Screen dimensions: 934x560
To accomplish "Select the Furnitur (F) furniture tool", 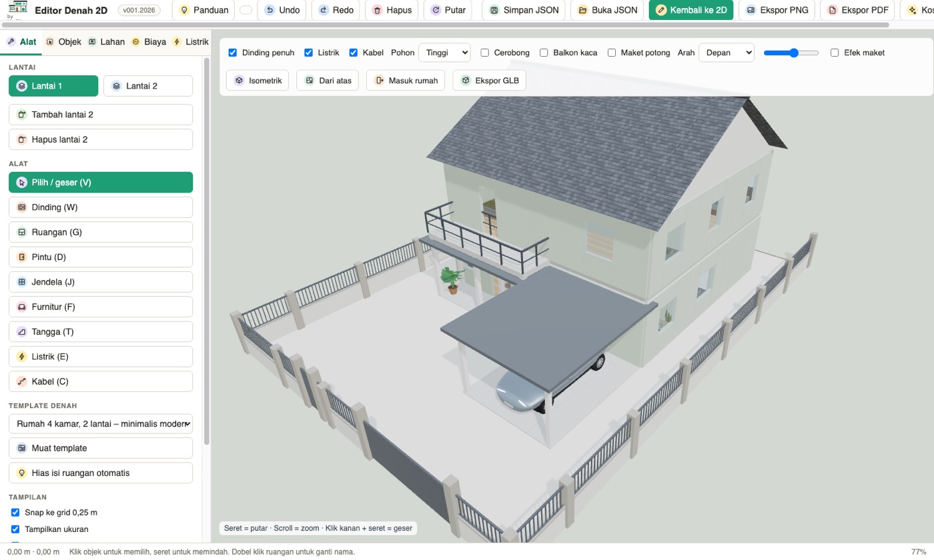I will coord(101,307).
